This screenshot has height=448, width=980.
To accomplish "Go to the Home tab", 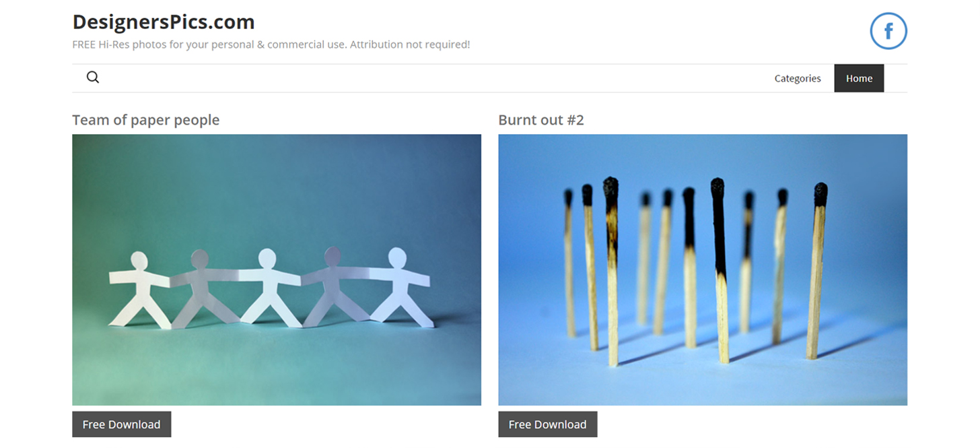I will click(x=859, y=78).
